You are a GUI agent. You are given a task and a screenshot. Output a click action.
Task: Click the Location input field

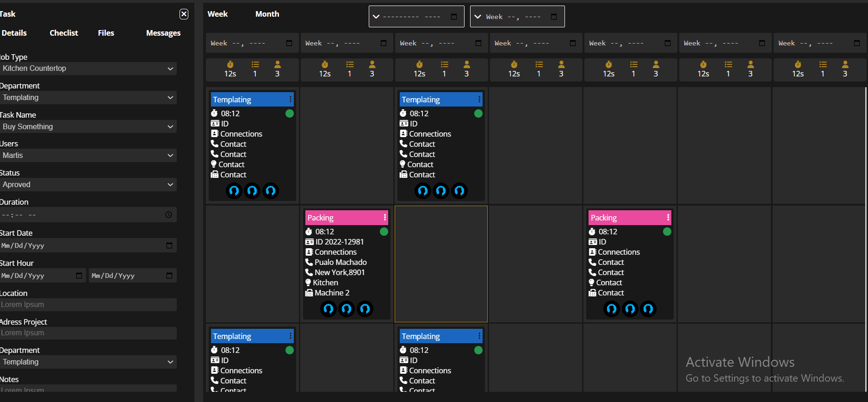tap(88, 305)
